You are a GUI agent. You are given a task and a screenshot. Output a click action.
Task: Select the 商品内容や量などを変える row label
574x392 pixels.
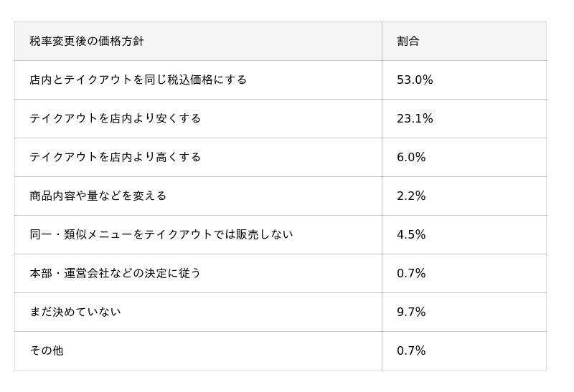click(x=98, y=196)
